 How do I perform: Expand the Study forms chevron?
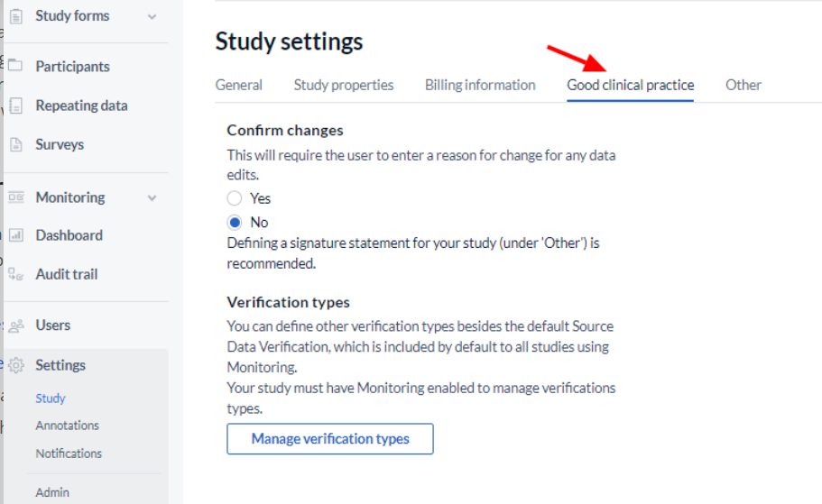point(152,17)
